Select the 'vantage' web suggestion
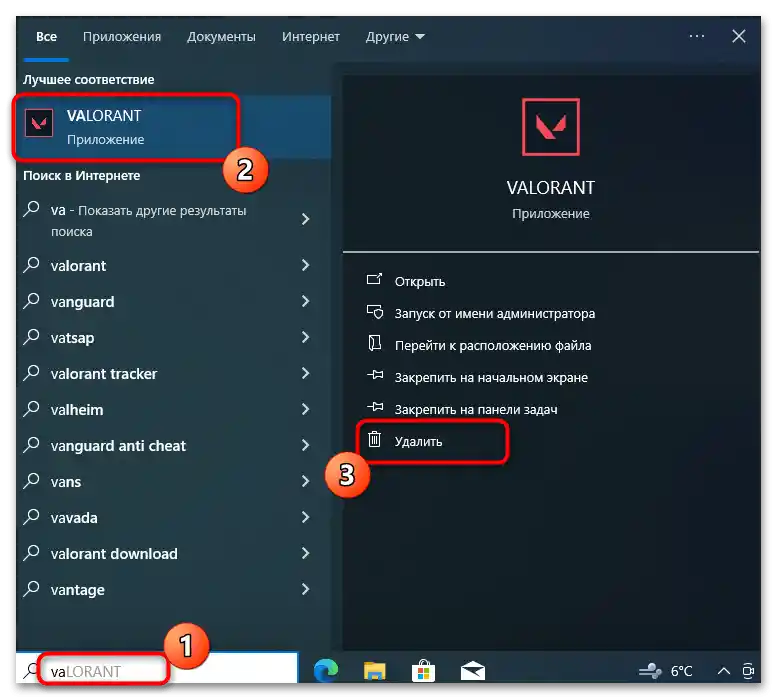 point(78,590)
